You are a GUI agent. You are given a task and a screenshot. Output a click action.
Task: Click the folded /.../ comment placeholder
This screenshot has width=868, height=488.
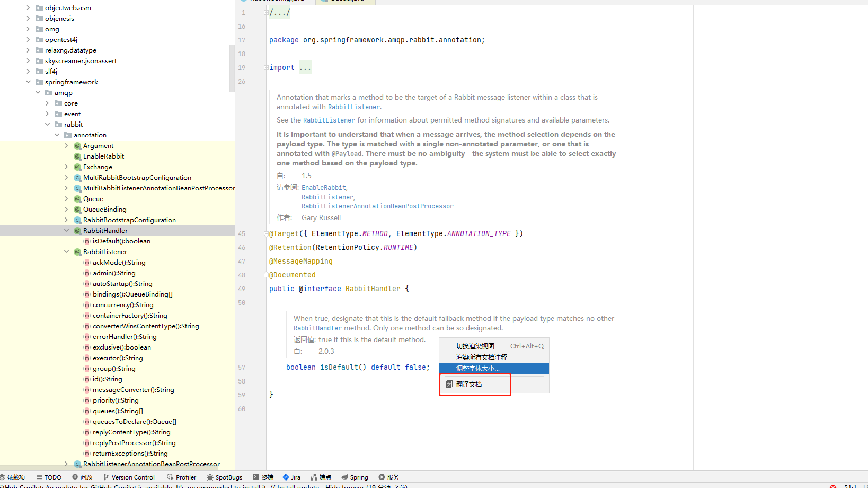(280, 12)
